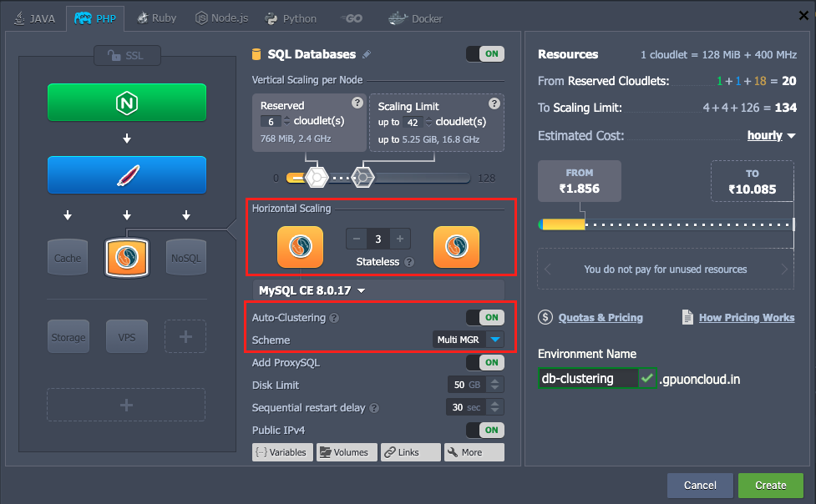Open the hourly estimated cost dropdown
Viewport: 816px width, 504px height.
[771, 135]
